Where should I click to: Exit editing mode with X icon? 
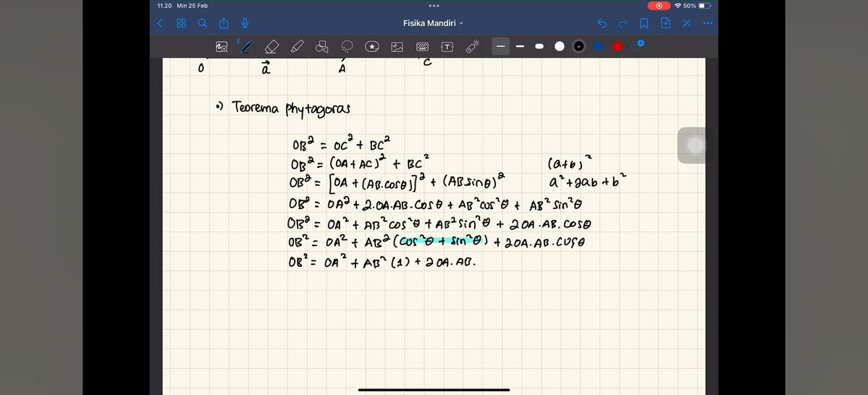tap(686, 23)
